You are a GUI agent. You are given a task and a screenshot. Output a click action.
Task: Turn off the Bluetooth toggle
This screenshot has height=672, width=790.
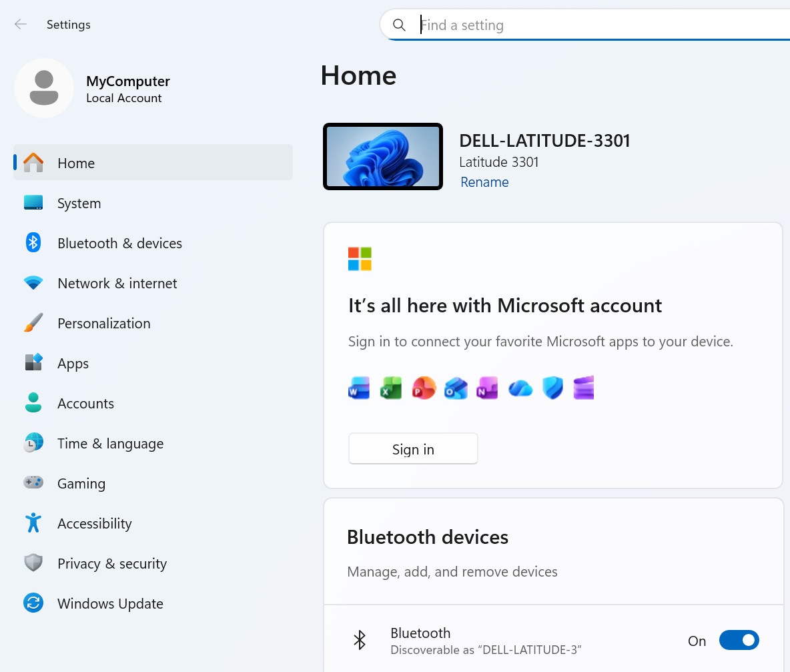tap(739, 640)
